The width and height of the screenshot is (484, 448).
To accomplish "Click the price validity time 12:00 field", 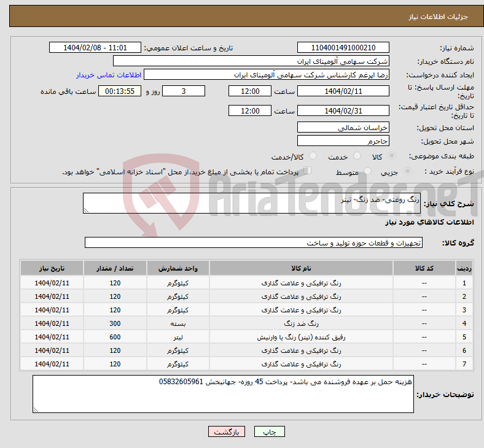I will click(250, 110).
